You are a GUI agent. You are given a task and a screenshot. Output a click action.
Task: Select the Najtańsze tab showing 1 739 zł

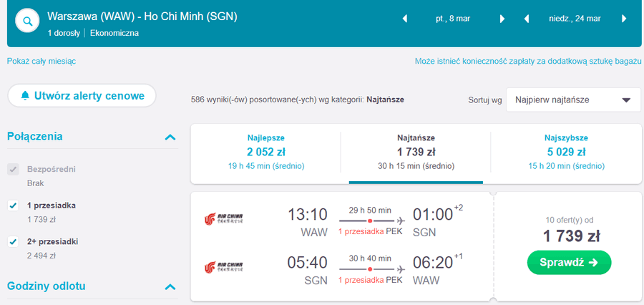coord(416,152)
